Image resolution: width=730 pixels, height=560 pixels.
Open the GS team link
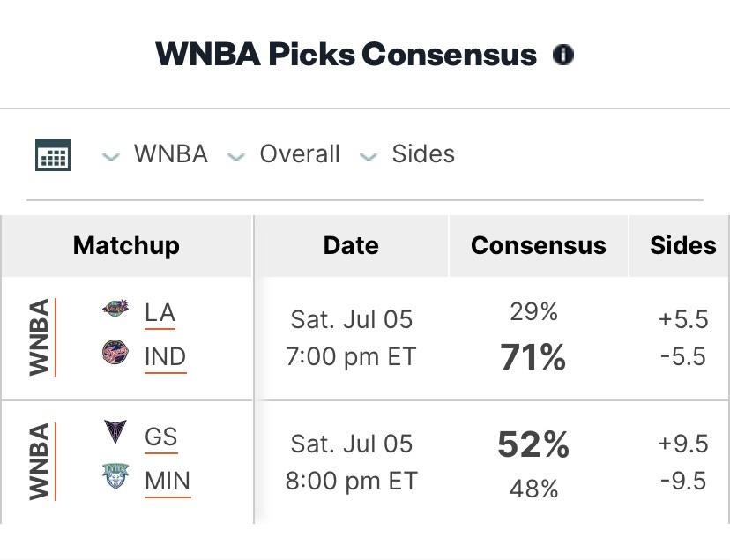161,437
